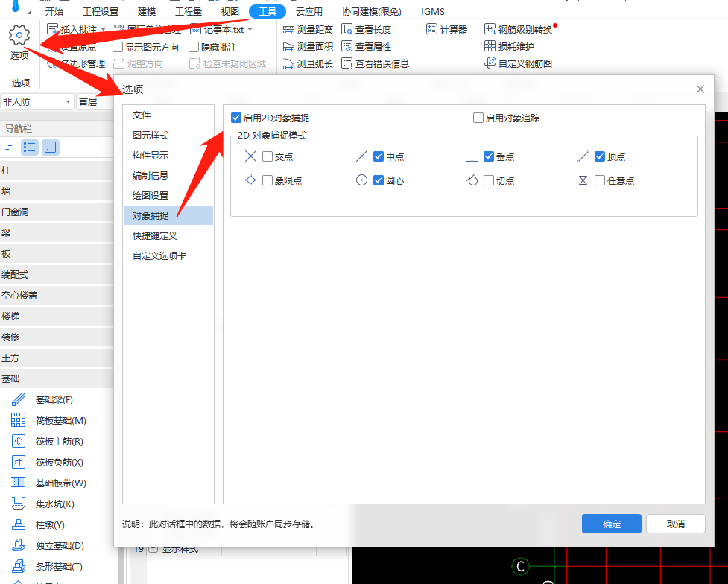Select 集水坑(K) in the navigation list
The height and width of the screenshot is (584, 728).
42,504
